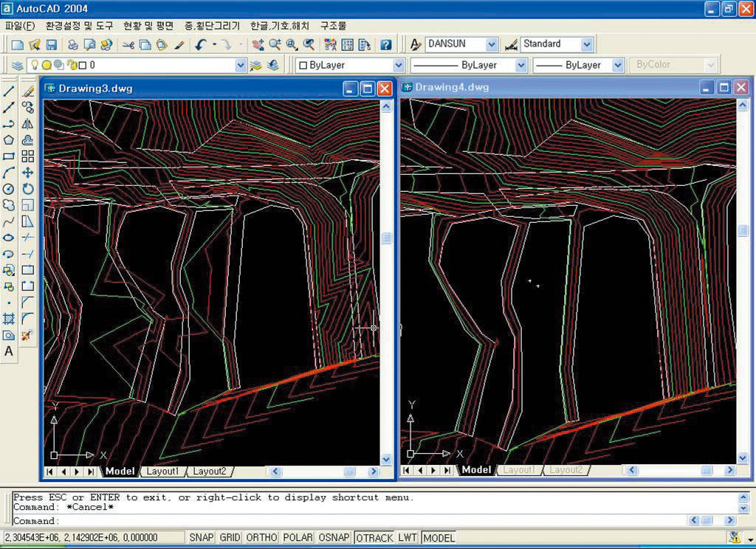Click the Erase modify tool
Image resolution: width=756 pixels, height=549 pixels.
click(x=28, y=91)
